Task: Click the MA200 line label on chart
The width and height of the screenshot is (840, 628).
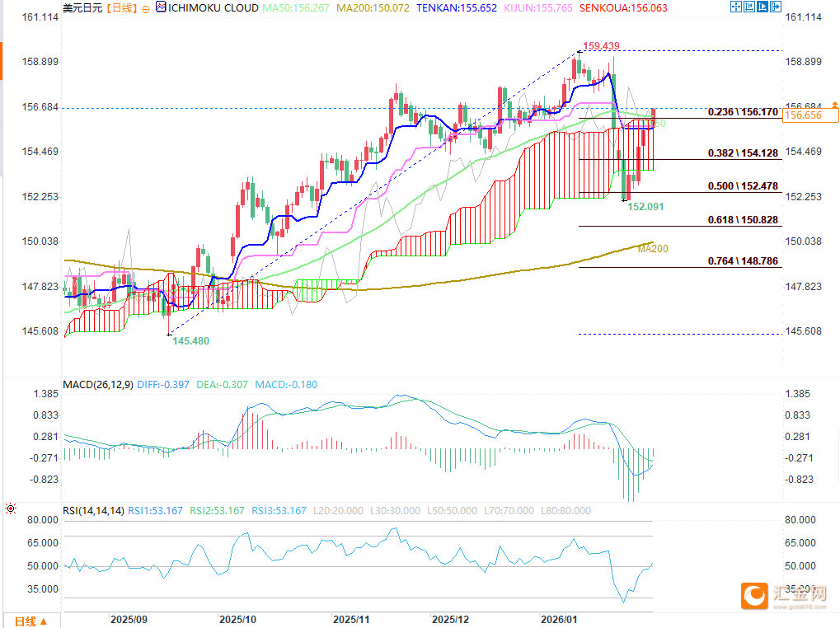Action: (653, 248)
